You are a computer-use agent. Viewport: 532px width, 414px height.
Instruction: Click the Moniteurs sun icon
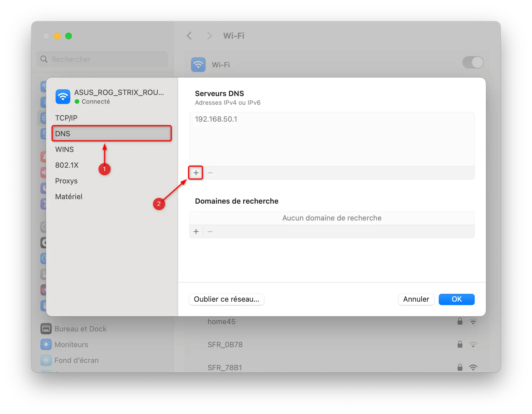[46, 344]
